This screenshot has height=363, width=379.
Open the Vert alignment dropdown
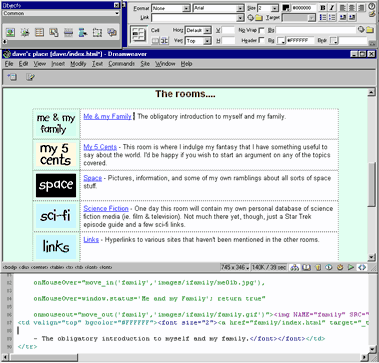pyautogui.click(x=208, y=41)
